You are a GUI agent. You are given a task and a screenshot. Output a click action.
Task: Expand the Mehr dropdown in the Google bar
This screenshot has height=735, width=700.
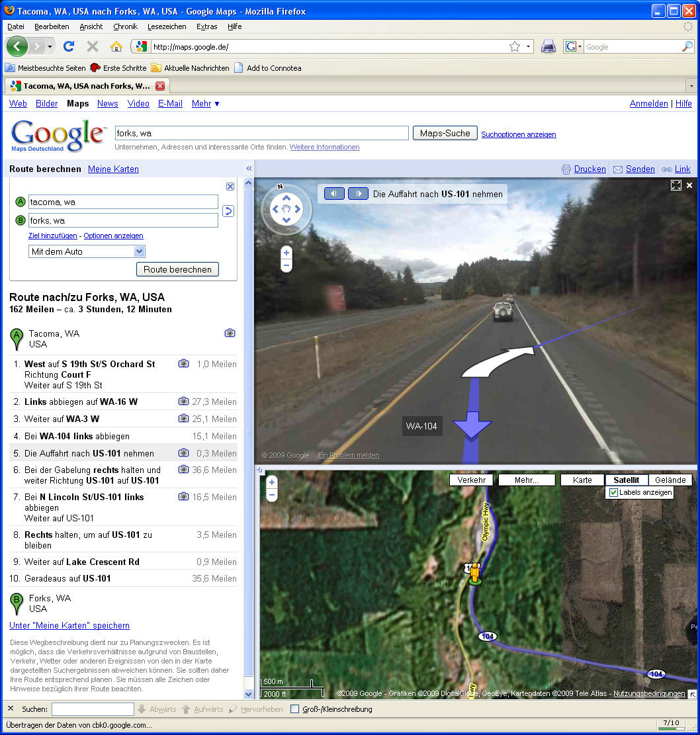tap(205, 103)
